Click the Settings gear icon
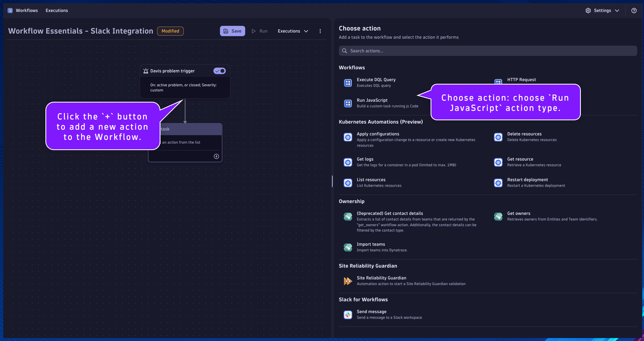The width and height of the screenshot is (644, 341). click(x=588, y=10)
